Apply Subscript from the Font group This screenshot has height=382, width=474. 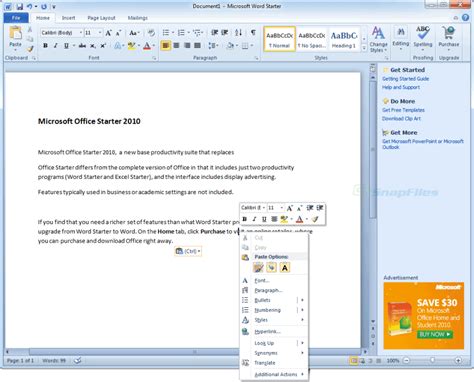point(93,46)
